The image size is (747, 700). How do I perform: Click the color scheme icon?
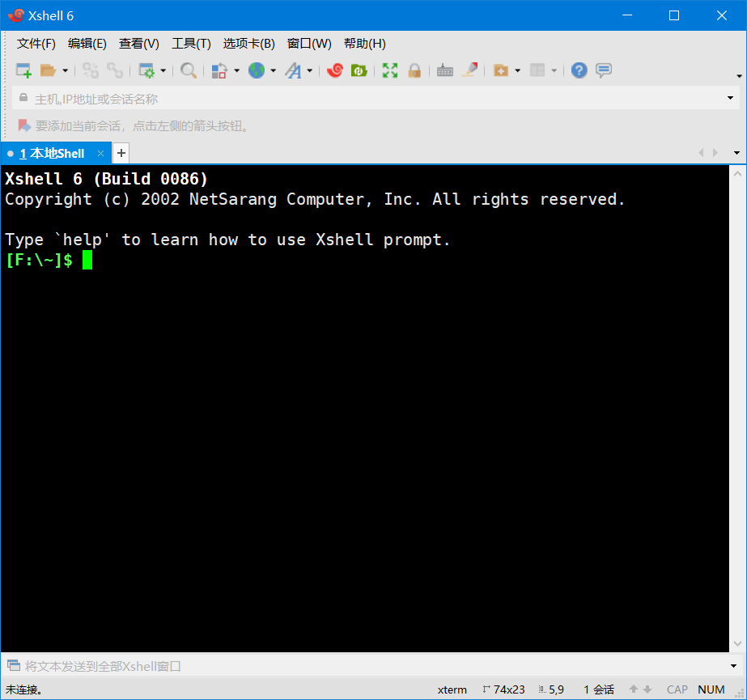(219, 70)
